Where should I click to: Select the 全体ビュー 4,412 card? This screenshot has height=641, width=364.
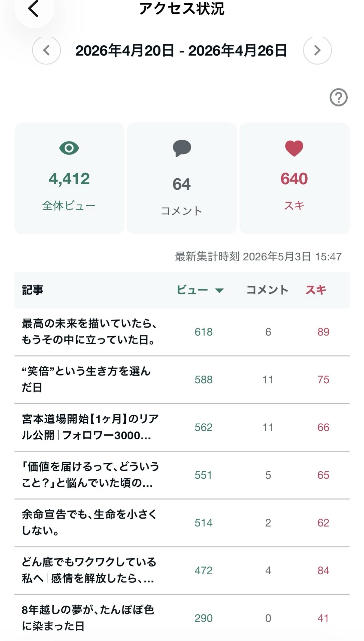[69, 178]
